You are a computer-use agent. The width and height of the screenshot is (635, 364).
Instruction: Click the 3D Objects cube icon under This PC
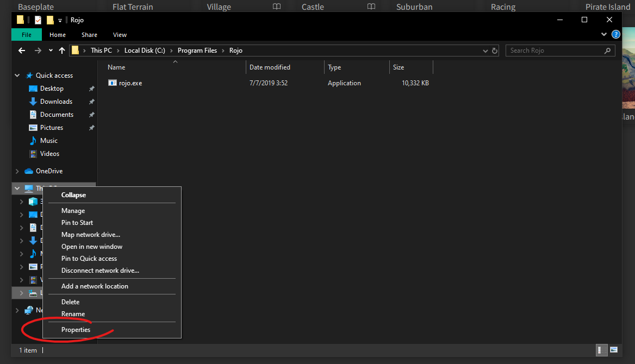33,201
